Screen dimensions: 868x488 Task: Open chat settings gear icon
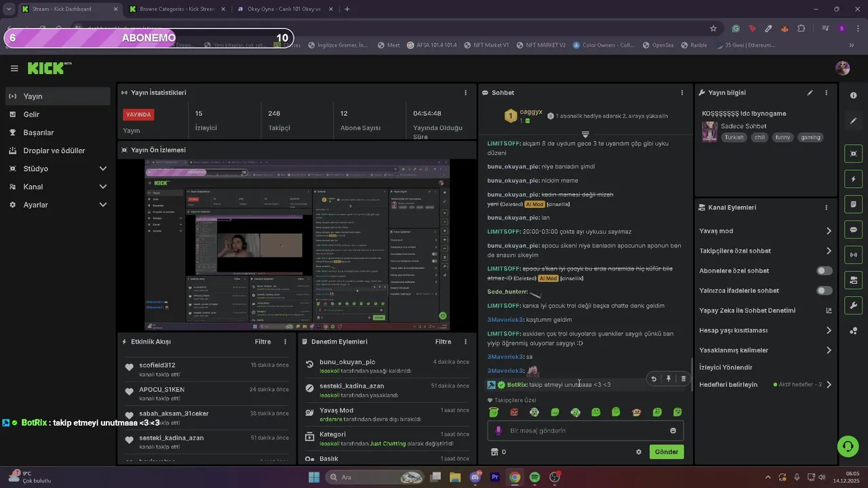pyautogui.click(x=638, y=452)
